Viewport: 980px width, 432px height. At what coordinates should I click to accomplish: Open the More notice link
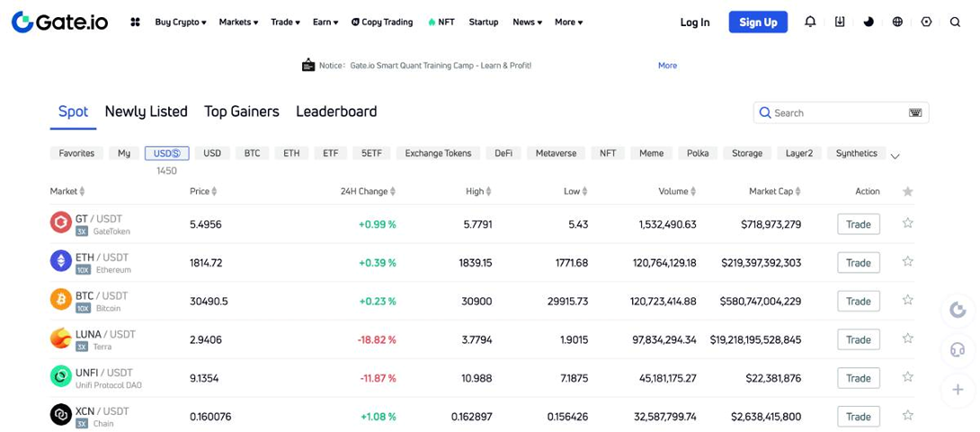667,65
